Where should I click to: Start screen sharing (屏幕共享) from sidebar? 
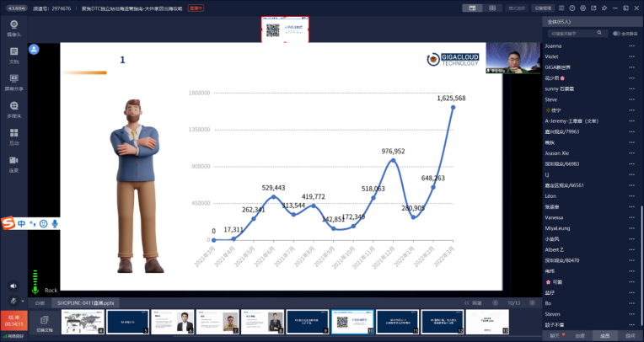(14, 83)
